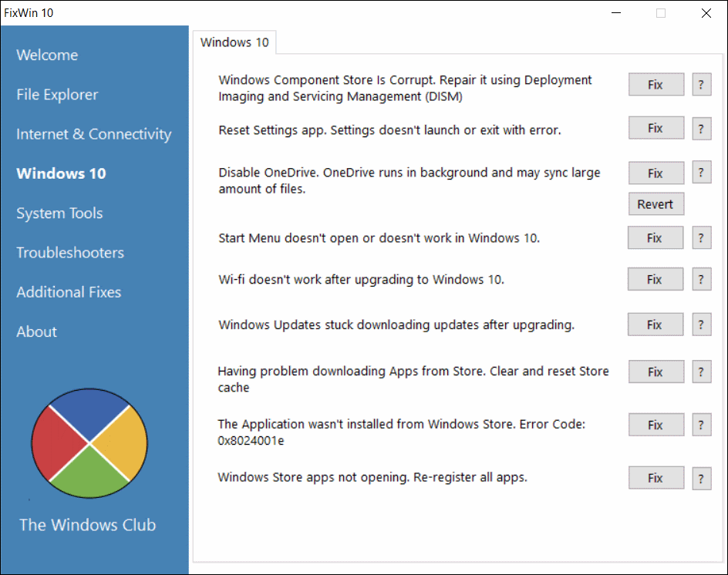Click 'Having problem downloading Apps' description text
Screen dimensions: 728x575
[413, 379]
